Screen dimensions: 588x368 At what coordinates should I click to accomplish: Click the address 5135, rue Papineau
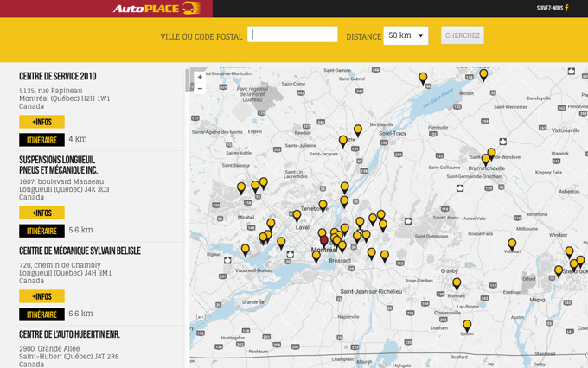pyautogui.click(x=51, y=91)
